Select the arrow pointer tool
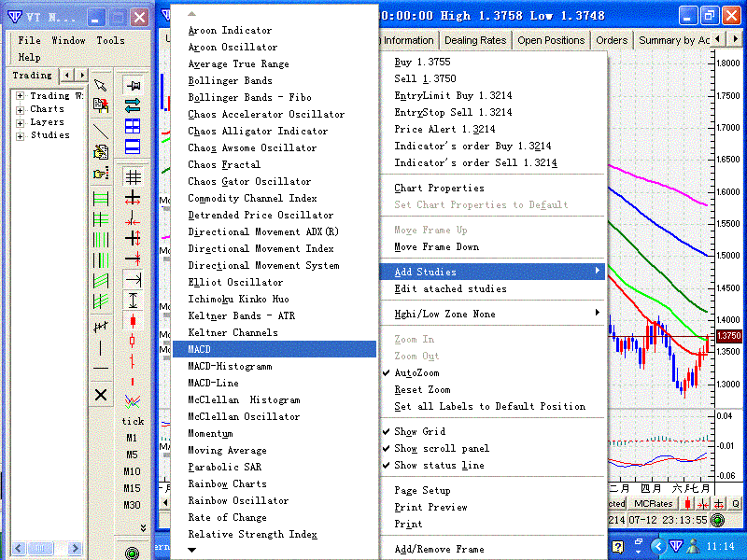Viewport: 747px width, 560px height. (101, 85)
